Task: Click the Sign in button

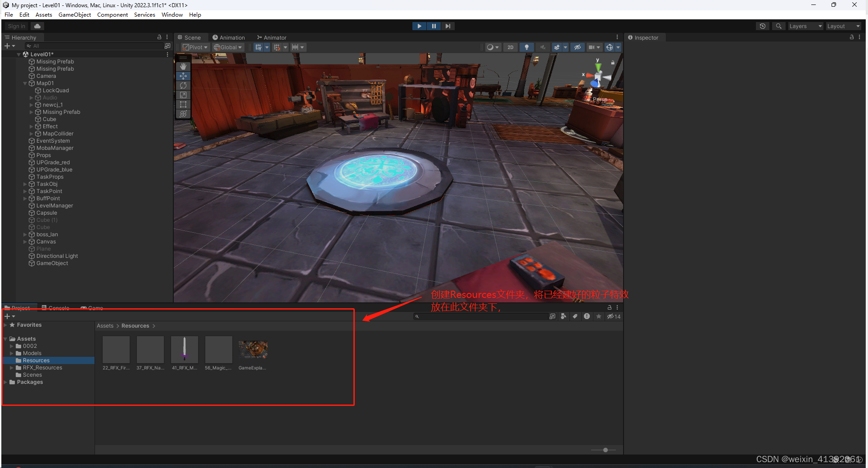Action: [x=16, y=26]
